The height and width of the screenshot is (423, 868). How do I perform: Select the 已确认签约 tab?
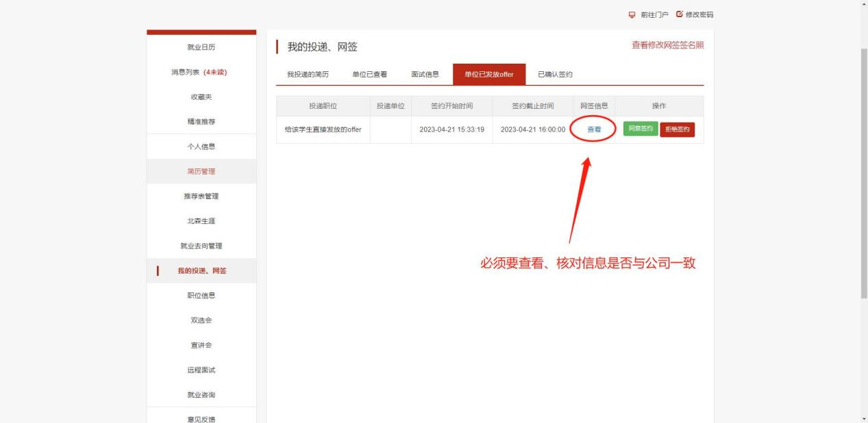[555, 74]
